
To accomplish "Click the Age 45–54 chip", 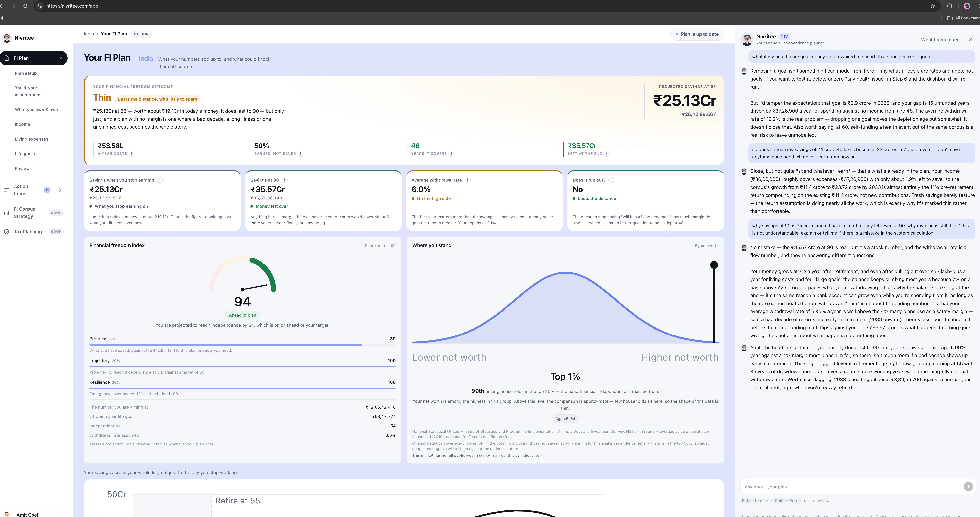I will pos(565,419).
